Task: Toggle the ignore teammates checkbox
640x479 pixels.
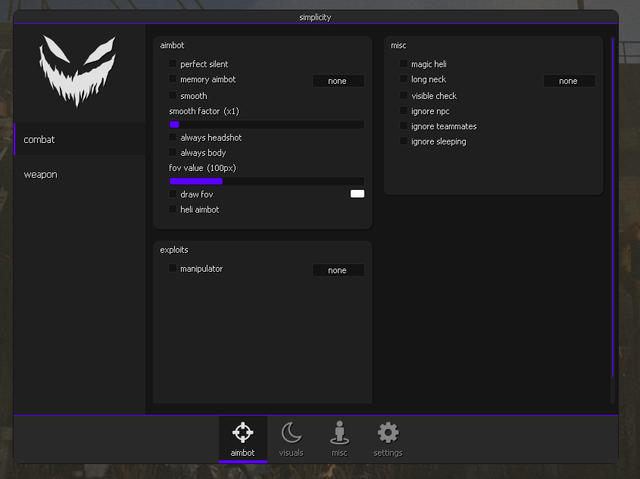Action: tap(404, 126)
